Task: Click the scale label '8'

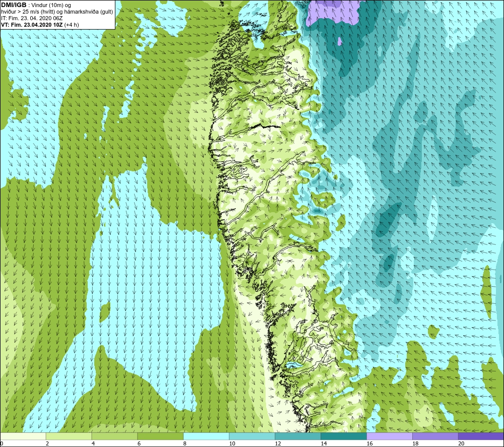Action: [x=185, y=443]
